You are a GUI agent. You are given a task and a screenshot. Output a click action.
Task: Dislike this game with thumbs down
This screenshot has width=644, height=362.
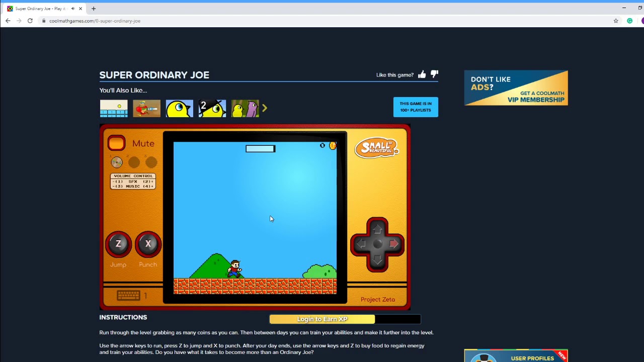coord(434,75)
